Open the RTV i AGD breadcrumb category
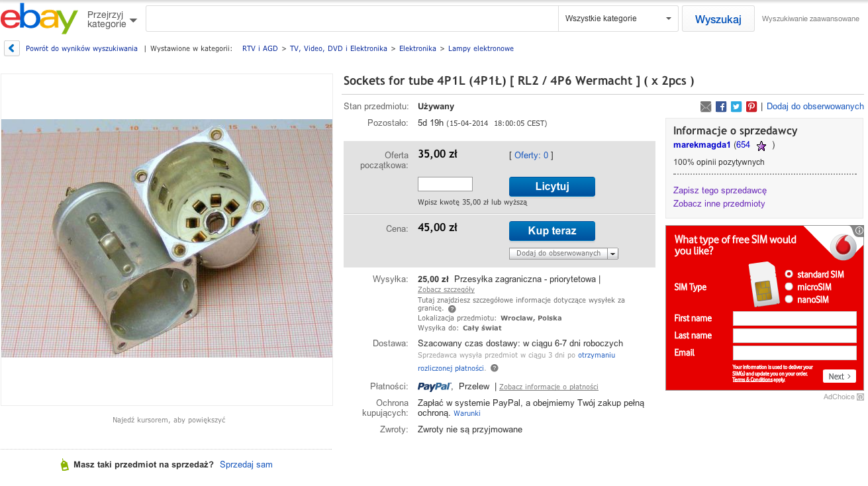 (260, 48)
